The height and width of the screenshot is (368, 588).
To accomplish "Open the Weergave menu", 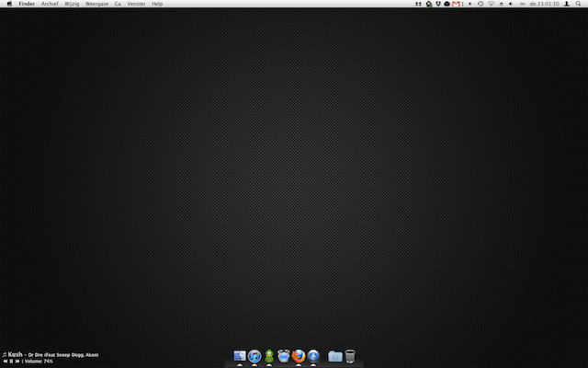I will (x=96, y=4).
